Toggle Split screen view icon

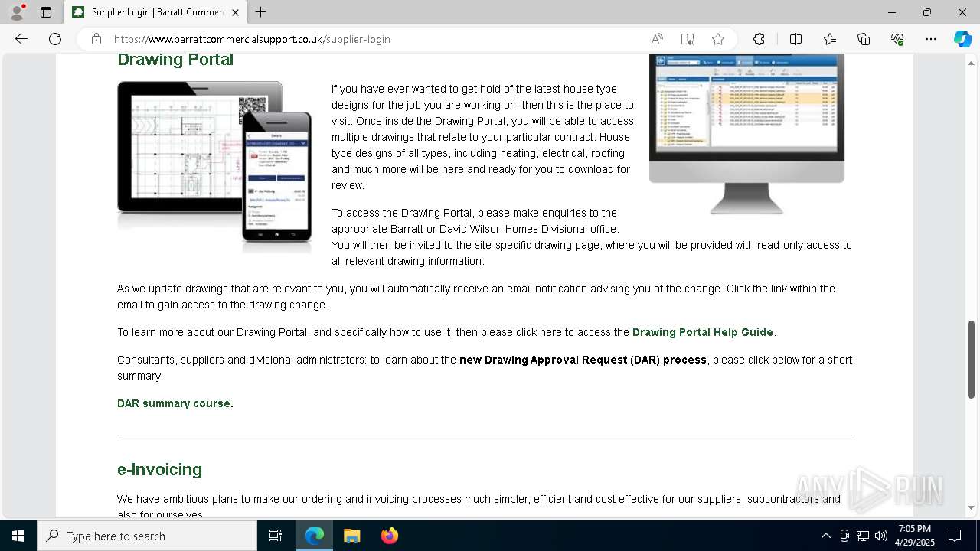click(x=795, y=39)
